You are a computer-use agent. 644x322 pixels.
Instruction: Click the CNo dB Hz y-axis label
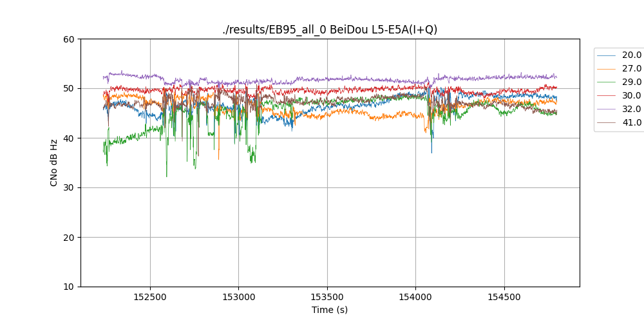coord(54,163)
